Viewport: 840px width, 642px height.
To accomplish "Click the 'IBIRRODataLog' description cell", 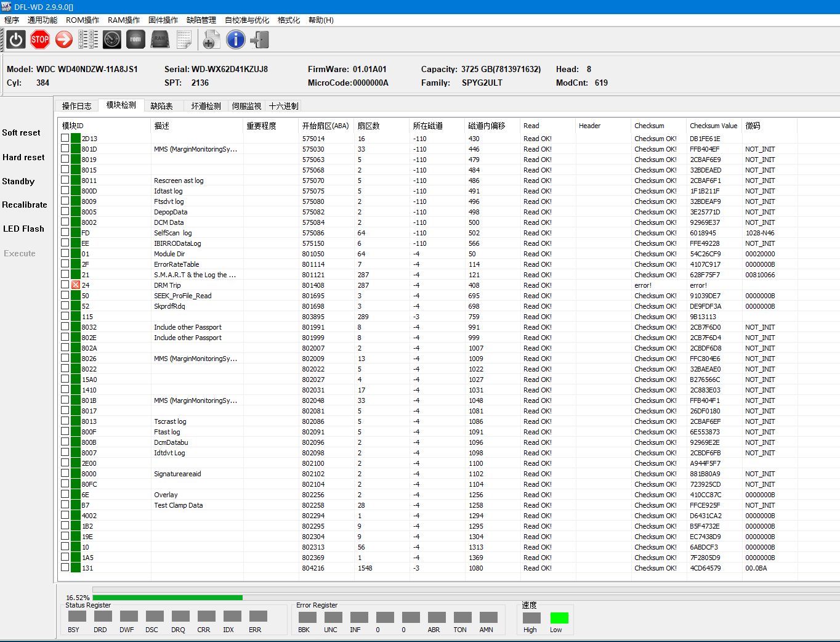I will point(177,243).
